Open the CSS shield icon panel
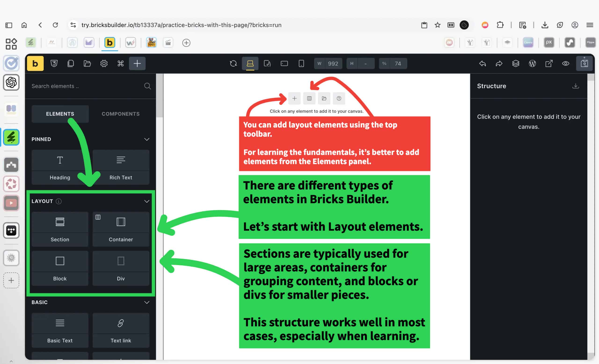Viewport: 599px width, 364px height. (x=54, y=63)
